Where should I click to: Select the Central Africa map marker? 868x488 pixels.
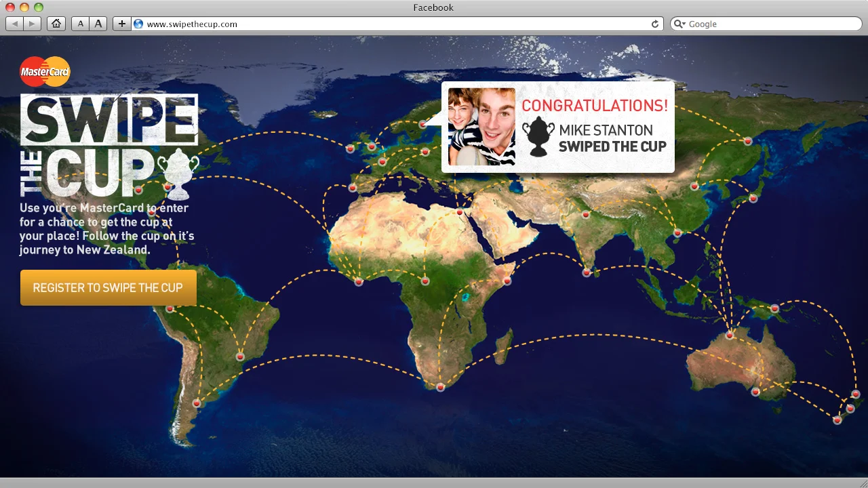(425, 281)
